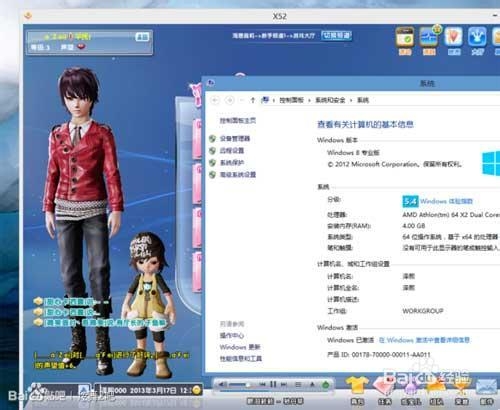Click the 切换频道 switch channel button
Screen dimensions: 500x410
point(336,35)
